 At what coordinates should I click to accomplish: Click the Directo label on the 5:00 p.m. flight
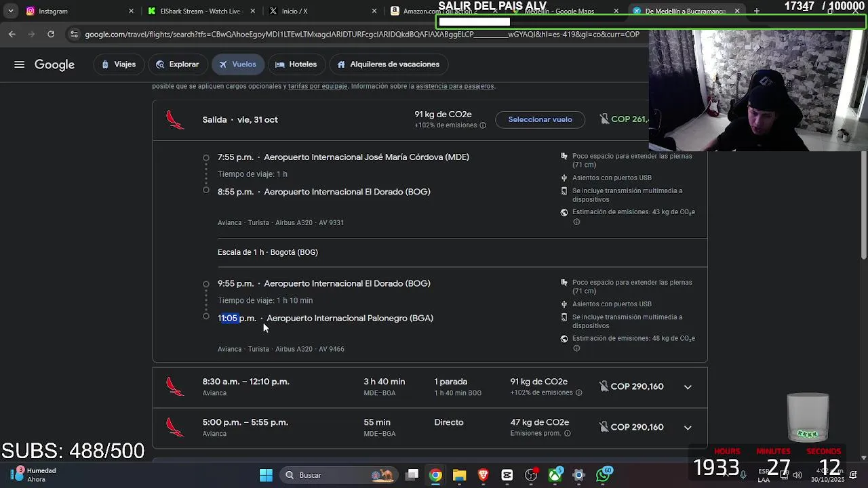(x=449, y=422)
